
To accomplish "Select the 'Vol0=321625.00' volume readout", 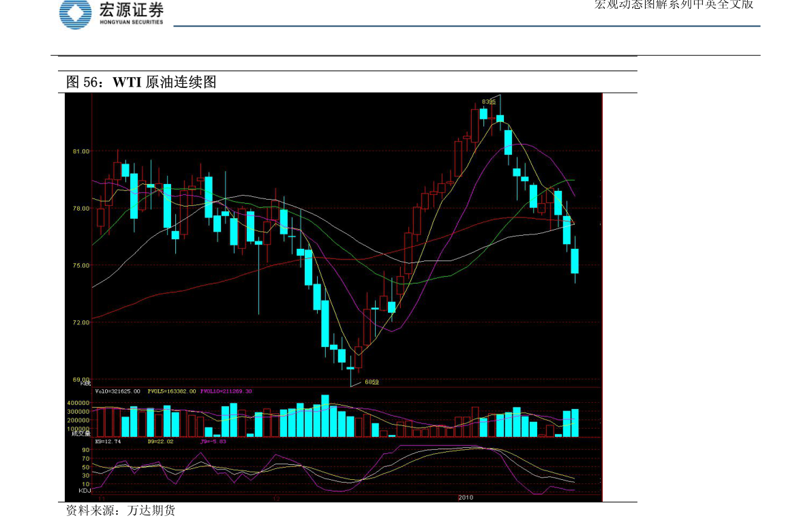I will [117, 391].
